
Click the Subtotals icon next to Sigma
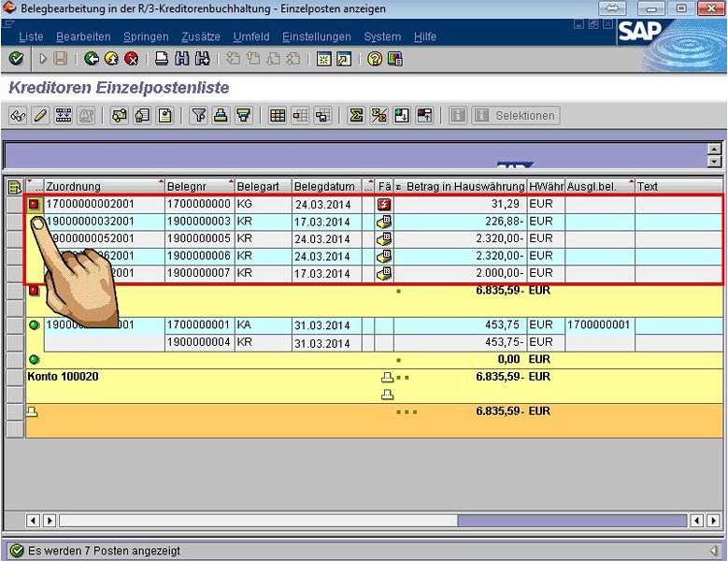pyautogui.click(x=378, y=116)
